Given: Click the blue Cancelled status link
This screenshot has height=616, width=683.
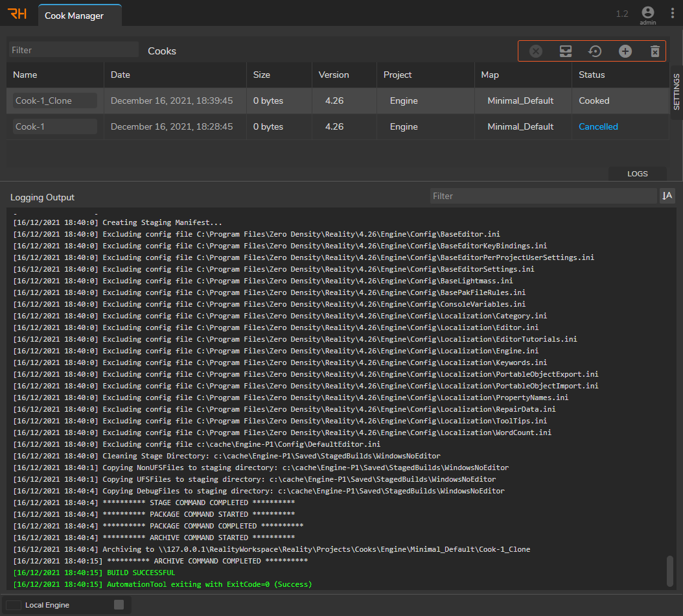Looking at the screenshot, I should coord(598,126).
